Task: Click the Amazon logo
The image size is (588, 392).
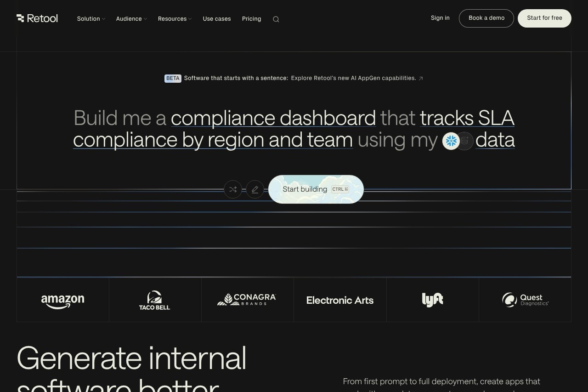Action: pyautogui.click(x=62, y=300)
